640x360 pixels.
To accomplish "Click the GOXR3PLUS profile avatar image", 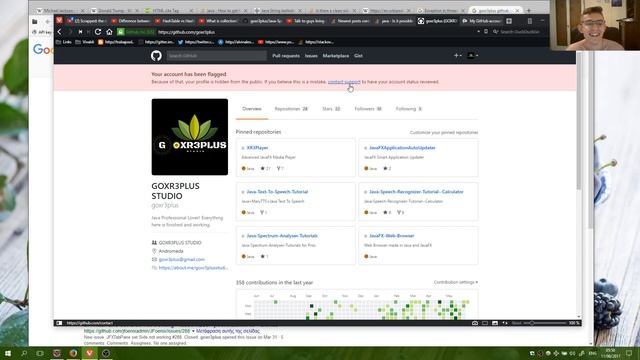I will (190, 137).
